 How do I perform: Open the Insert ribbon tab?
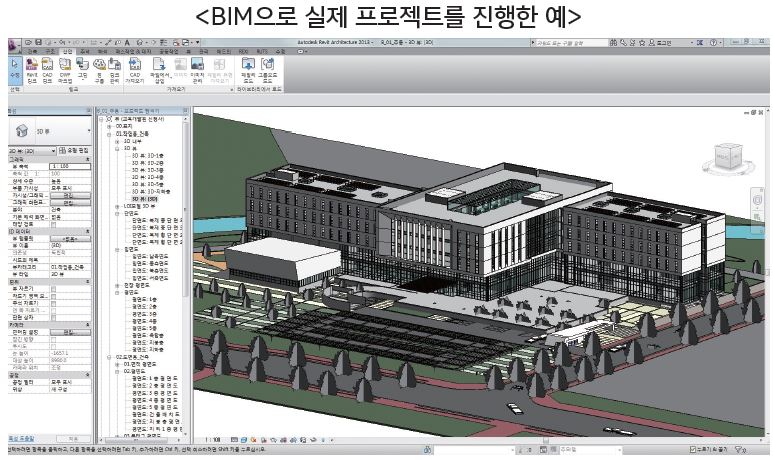tap(66, 50)
